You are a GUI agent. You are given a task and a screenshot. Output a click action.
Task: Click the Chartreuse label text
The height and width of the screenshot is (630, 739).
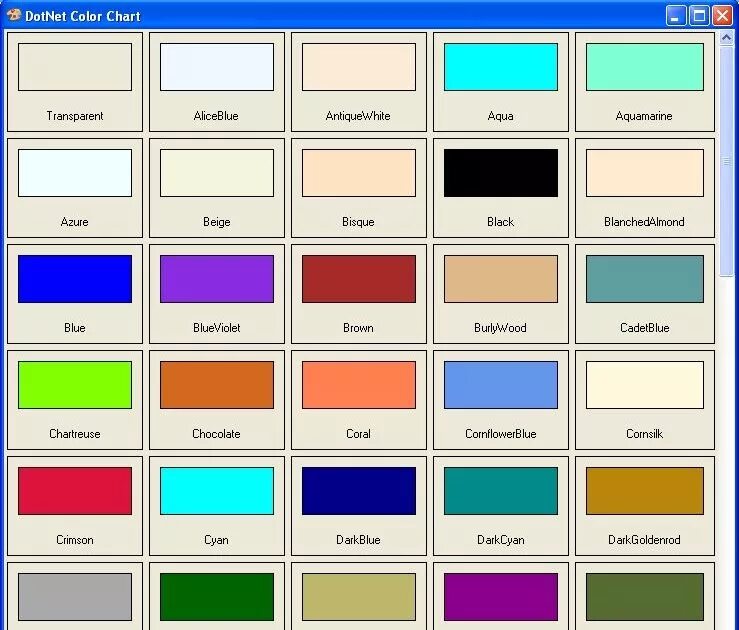pyautogui.click(x=75, y=434)
